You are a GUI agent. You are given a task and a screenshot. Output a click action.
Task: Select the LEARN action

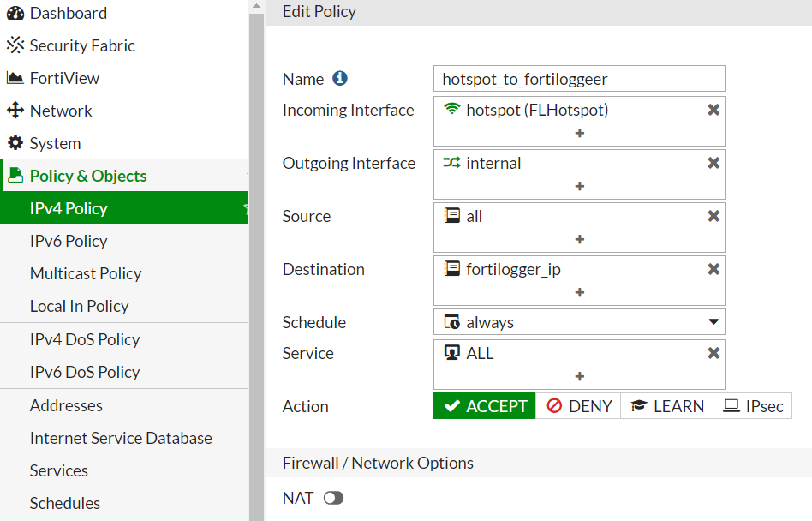click(x=667, y=406)
